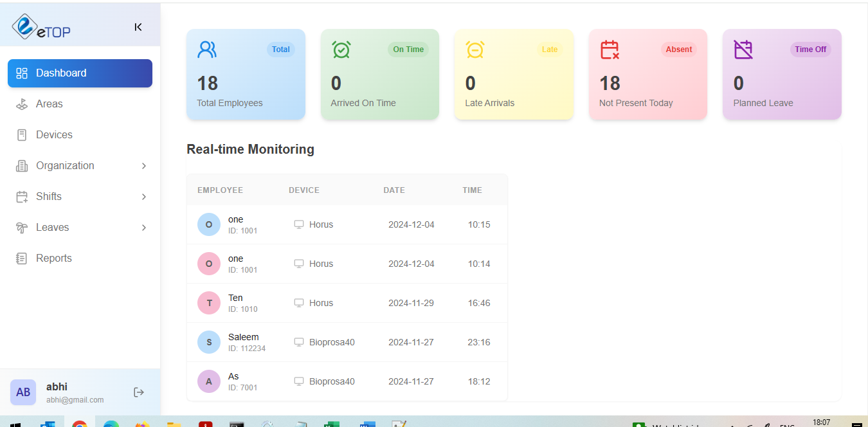Open the Areas section icon
Image resolution: width=868 pixels, height=427 pixels.
pos(22,104)
